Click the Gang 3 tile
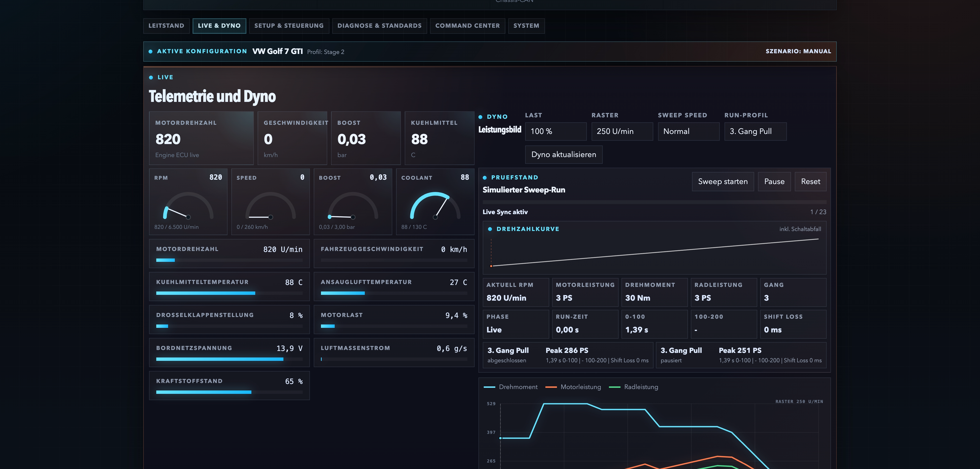 click(794, 292)
